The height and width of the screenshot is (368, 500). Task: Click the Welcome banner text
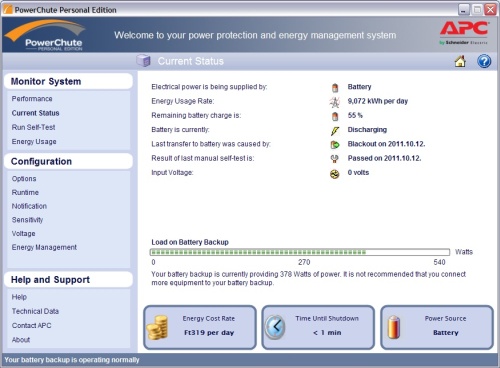coord(255,35)
